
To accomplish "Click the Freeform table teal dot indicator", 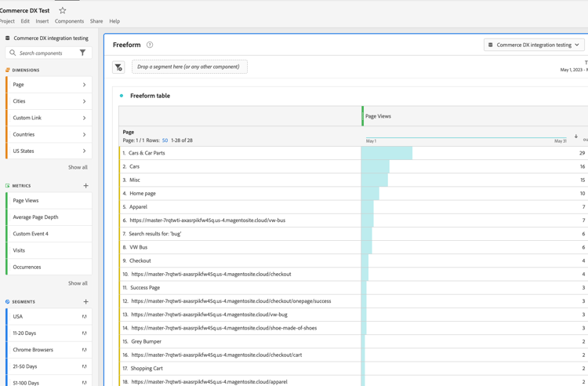I will [121, 96].
